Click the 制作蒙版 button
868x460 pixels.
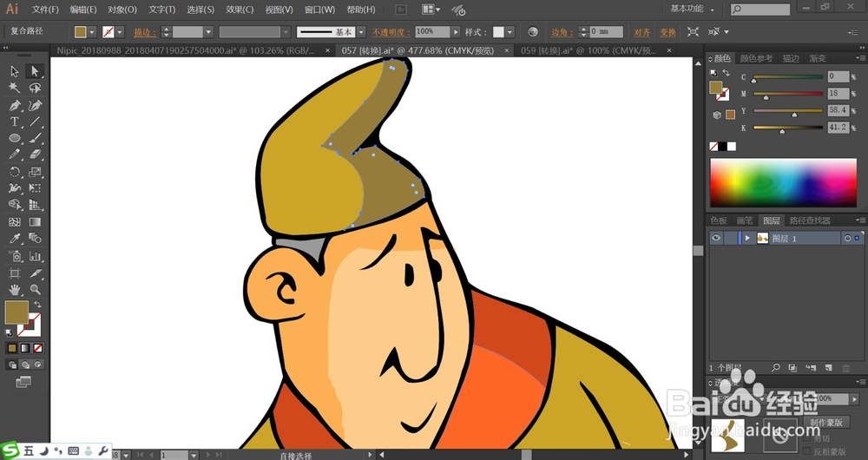(x=827, y=423)
